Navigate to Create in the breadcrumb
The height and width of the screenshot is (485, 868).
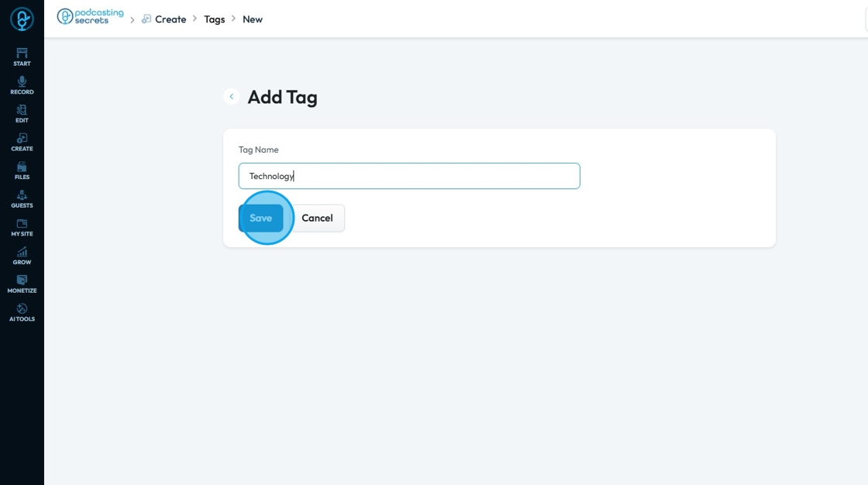pyautogui.click(x=170, y=19)
